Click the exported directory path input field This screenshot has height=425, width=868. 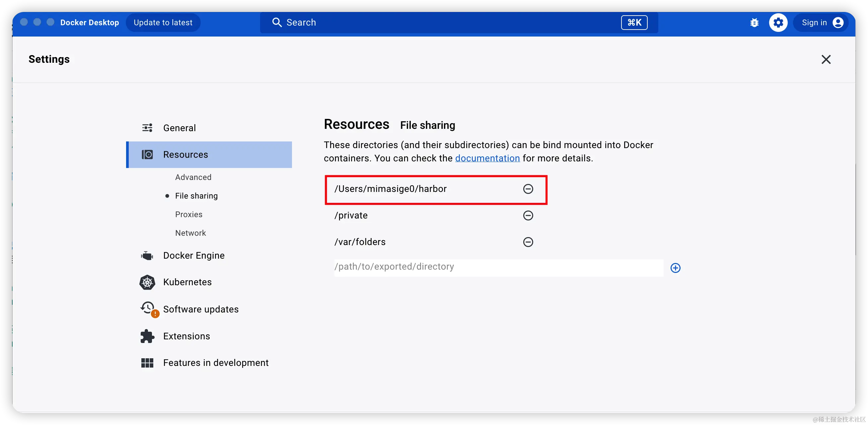click(x=498, y=267)
